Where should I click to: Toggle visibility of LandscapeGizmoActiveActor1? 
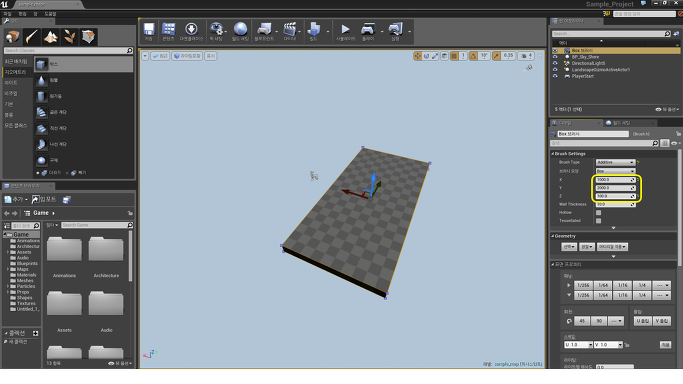point(555,70)
